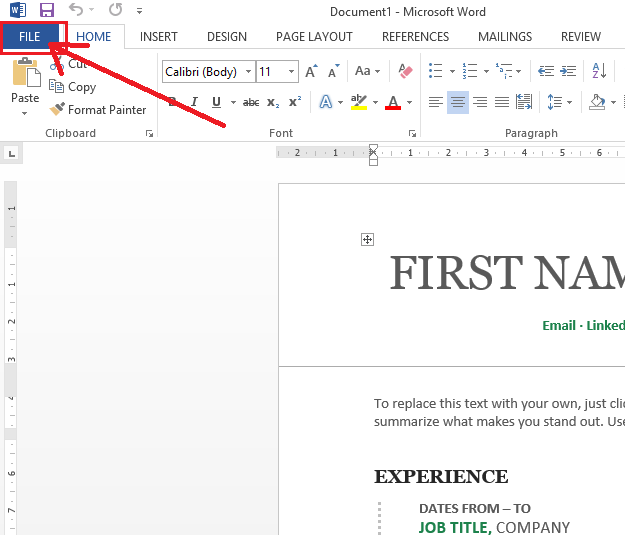Open the Customize Quick Access Toolbar arrow
Screen dimensions: 625x535
click(139, 11)
